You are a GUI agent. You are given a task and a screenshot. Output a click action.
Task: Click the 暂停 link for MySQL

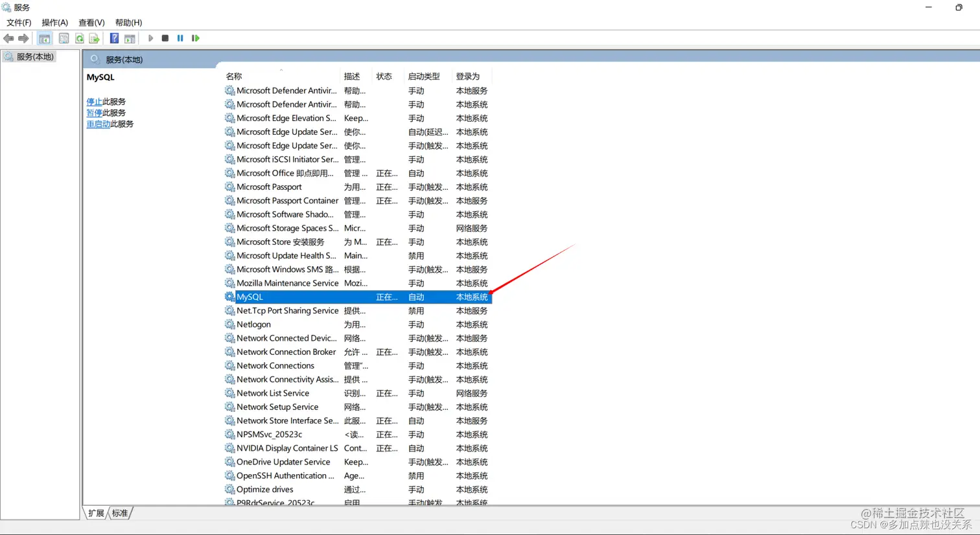pos(95,113)
